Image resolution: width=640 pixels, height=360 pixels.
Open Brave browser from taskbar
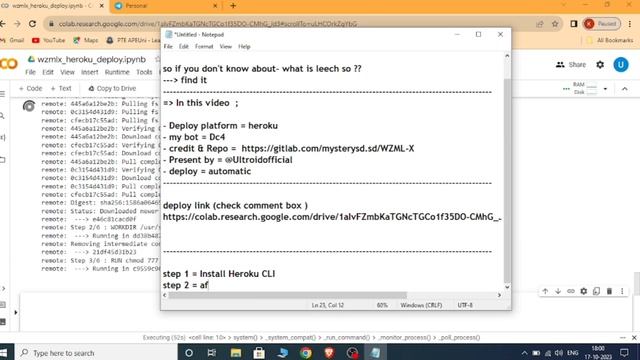[329, 353]
